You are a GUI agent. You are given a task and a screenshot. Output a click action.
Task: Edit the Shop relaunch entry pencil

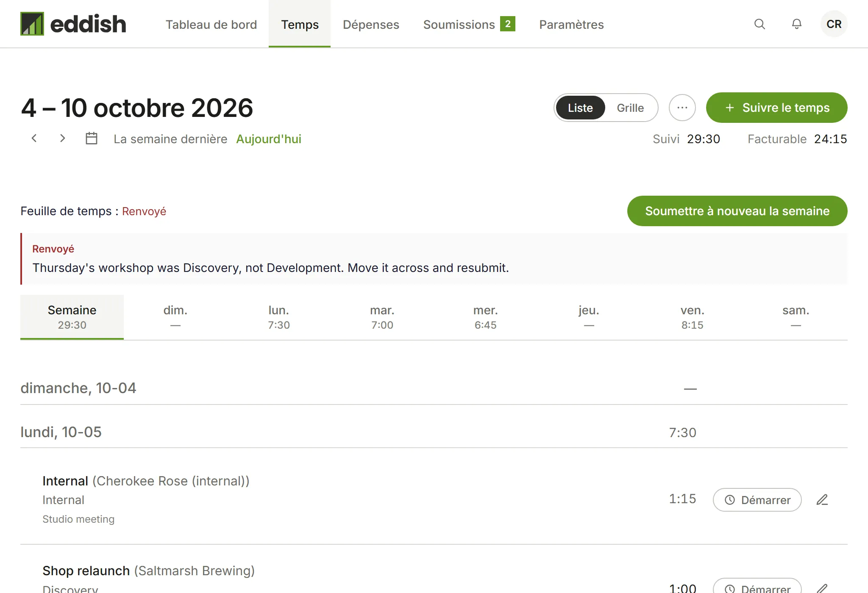pos(822,588)
